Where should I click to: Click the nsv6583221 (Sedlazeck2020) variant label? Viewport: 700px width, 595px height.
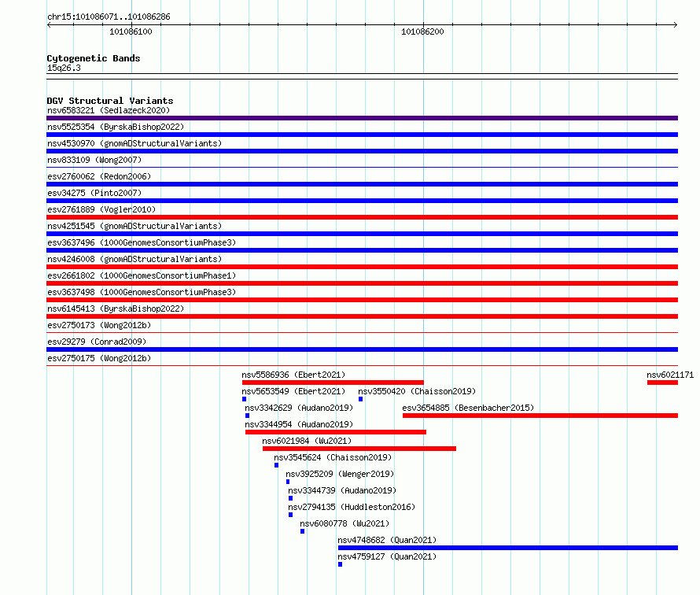109,110
